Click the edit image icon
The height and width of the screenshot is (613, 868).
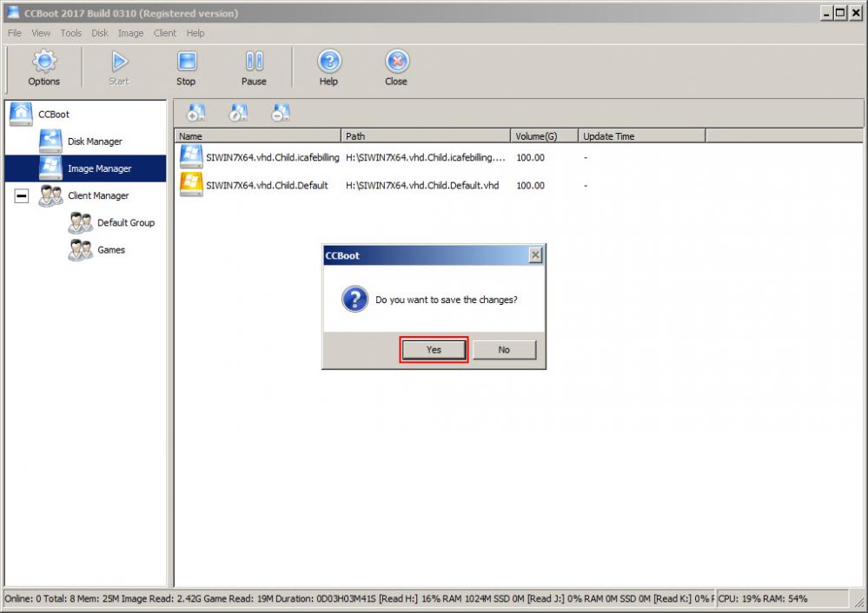[238, 112]
